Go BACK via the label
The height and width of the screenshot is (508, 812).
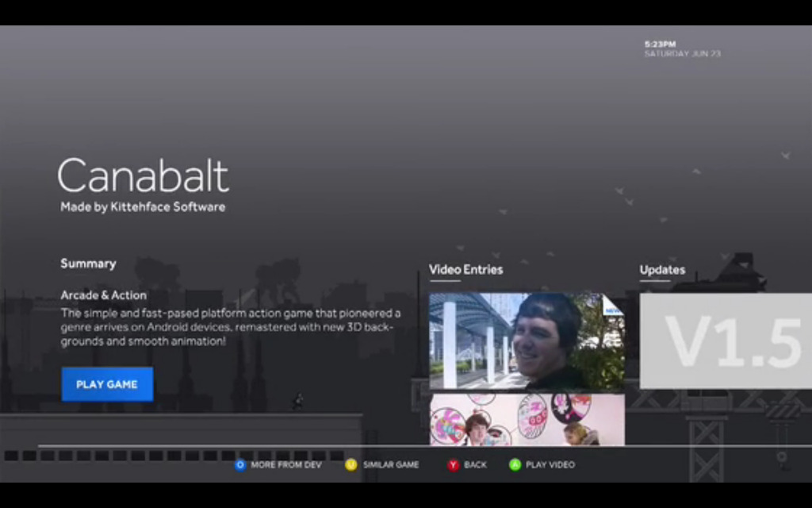pos(476,465)
